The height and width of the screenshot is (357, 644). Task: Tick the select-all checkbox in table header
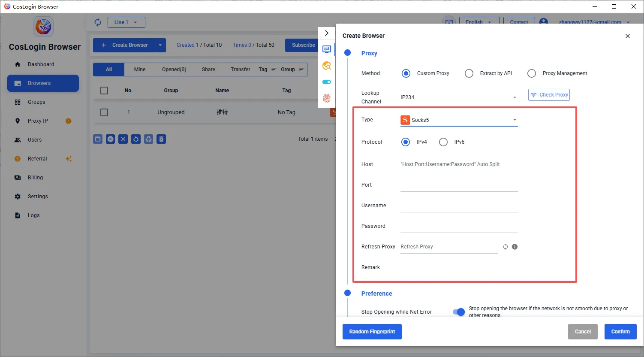point(104,91)
